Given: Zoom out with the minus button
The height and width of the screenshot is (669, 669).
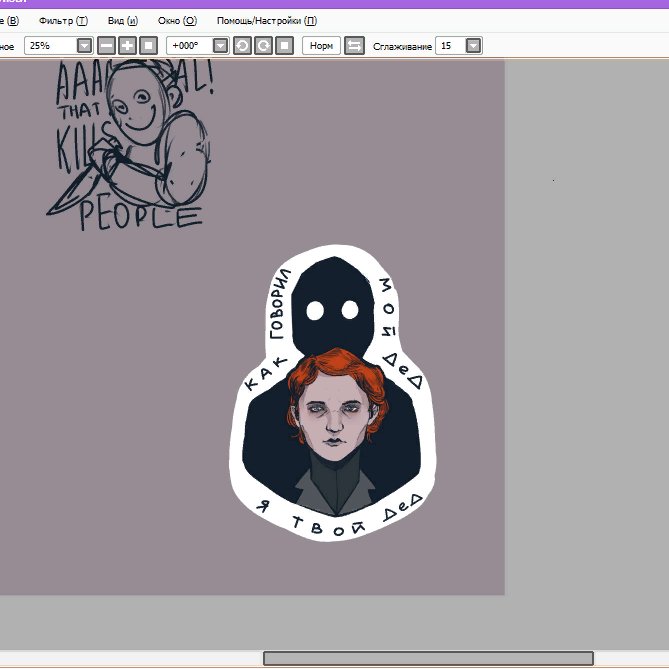Looking at the screenshot, I should [x=106, y=46].
